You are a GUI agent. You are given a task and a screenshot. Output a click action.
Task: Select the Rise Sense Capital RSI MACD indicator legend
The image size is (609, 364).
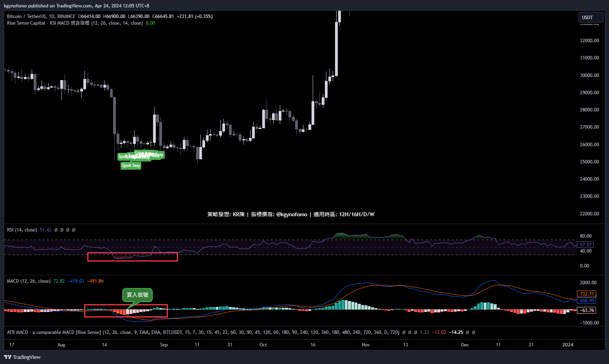tap(75, 23)
